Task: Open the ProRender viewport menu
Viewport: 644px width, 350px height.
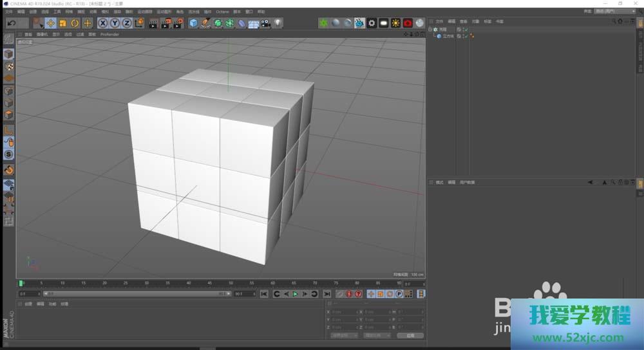Action: (x=109, y=34)
